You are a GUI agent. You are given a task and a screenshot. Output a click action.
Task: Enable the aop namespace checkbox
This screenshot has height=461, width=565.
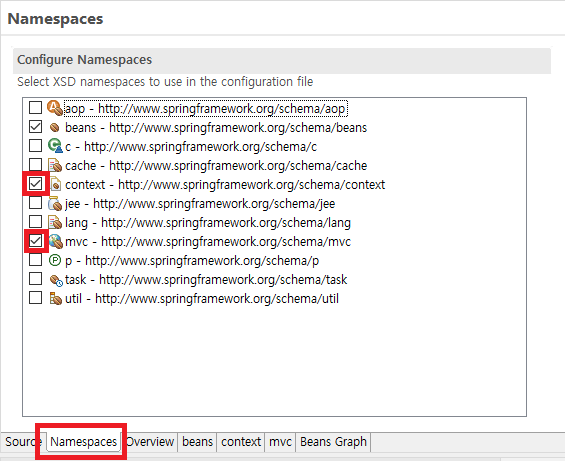click(x=35, y=107)
